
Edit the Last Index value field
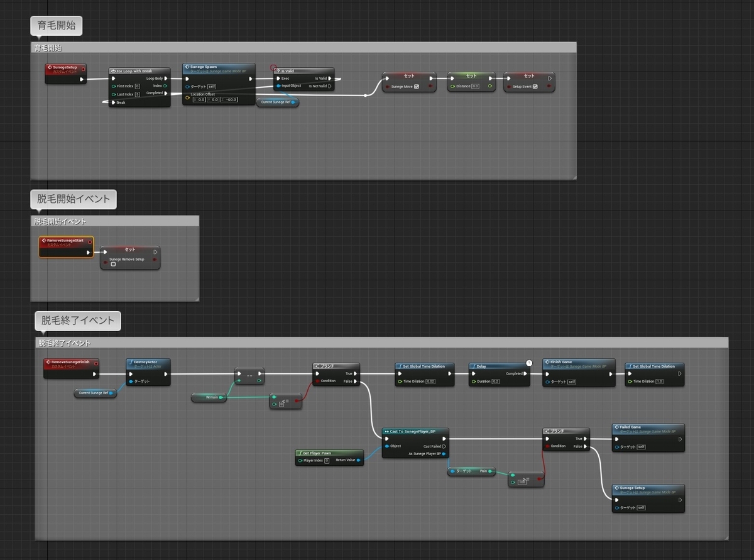click(137, 94)
